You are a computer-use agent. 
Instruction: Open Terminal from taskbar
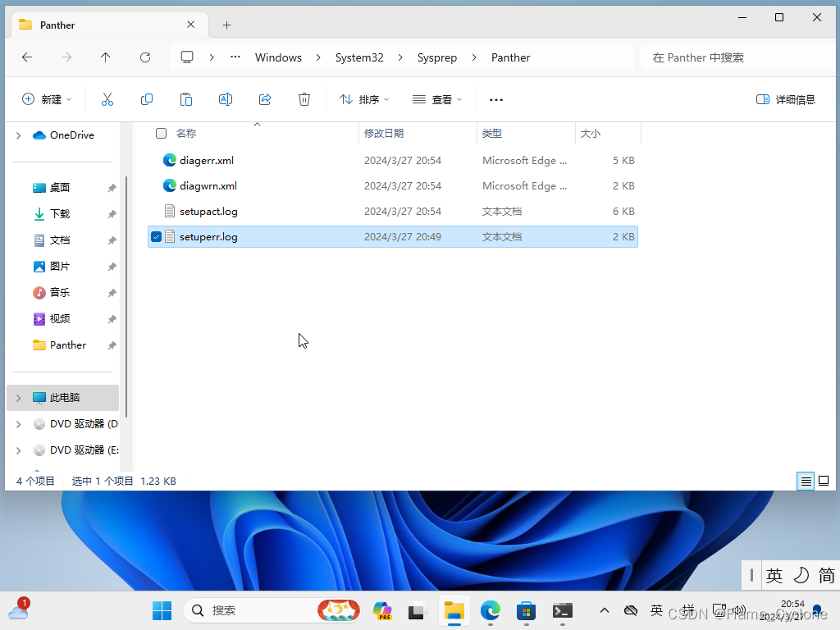[563, 610]
